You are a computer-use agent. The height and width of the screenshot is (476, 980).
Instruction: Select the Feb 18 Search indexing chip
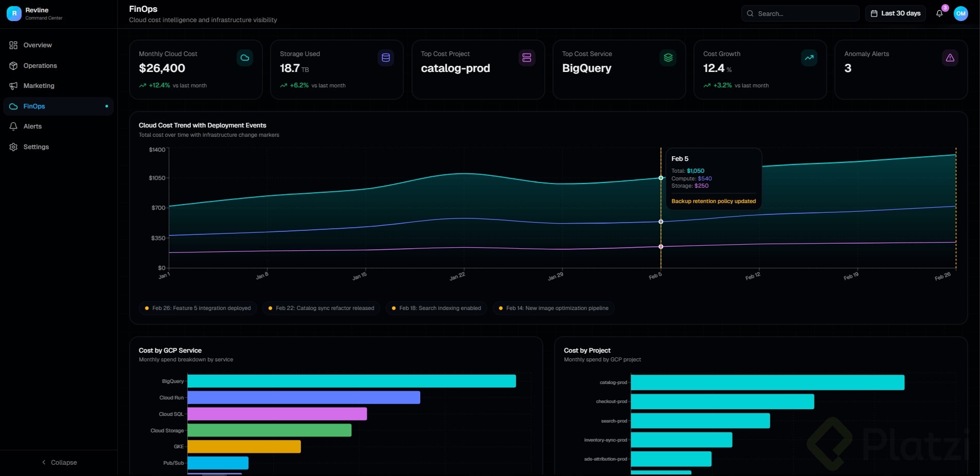(x=437, y=308)
